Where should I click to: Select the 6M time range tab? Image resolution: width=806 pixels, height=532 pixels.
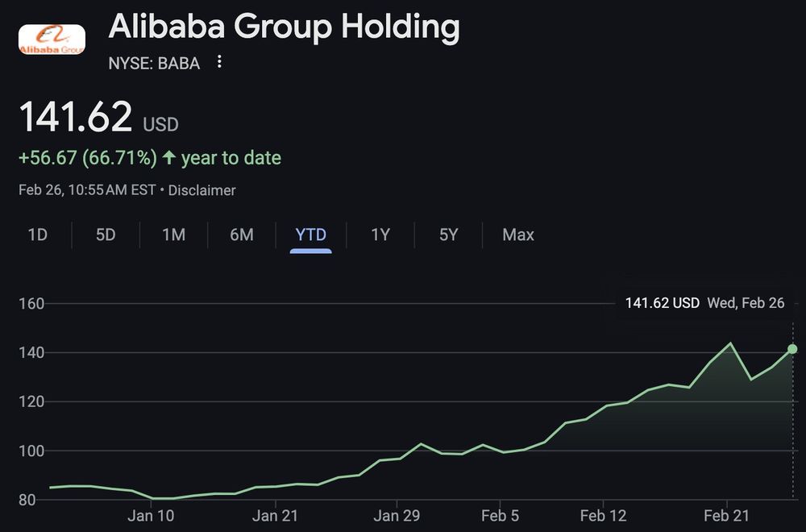(x=242, y=235)
